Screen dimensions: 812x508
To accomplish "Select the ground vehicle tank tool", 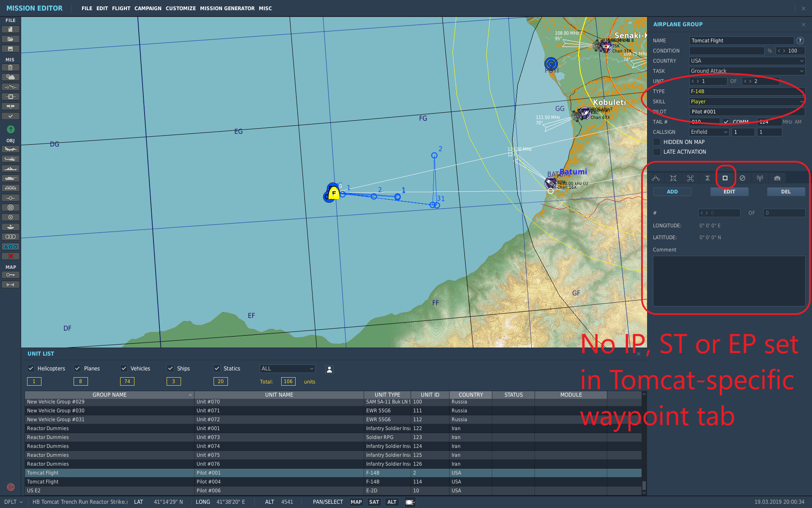I will point(11,178).
